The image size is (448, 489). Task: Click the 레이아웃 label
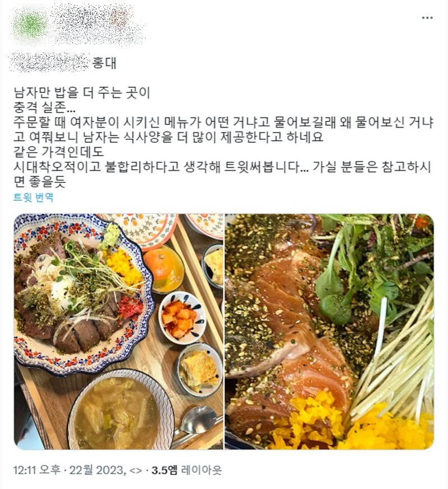click(x=202, y=469)
